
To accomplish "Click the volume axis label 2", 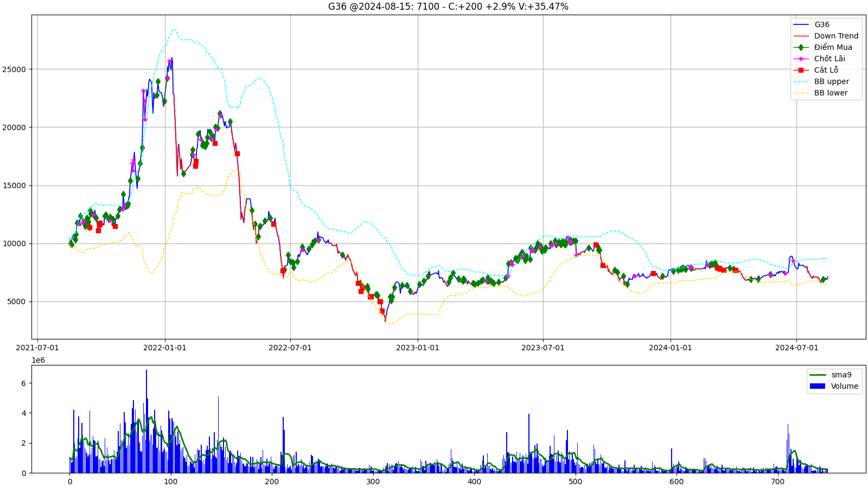I will click(x=23, y=443).
